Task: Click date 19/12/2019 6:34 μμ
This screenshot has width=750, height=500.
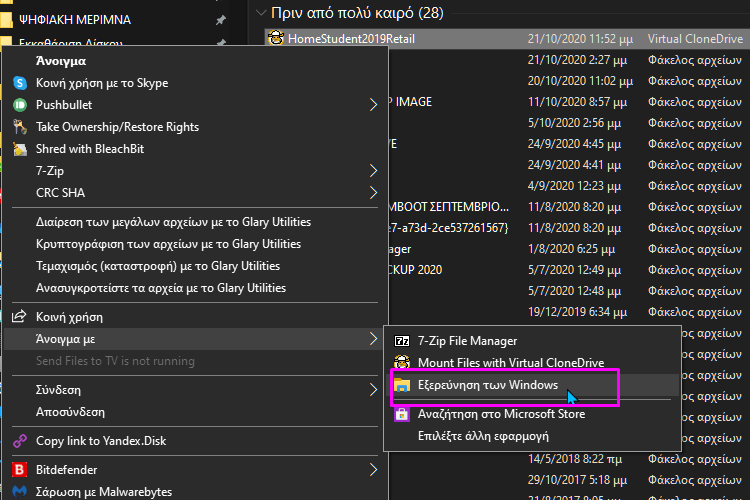Action: (577, 312)
